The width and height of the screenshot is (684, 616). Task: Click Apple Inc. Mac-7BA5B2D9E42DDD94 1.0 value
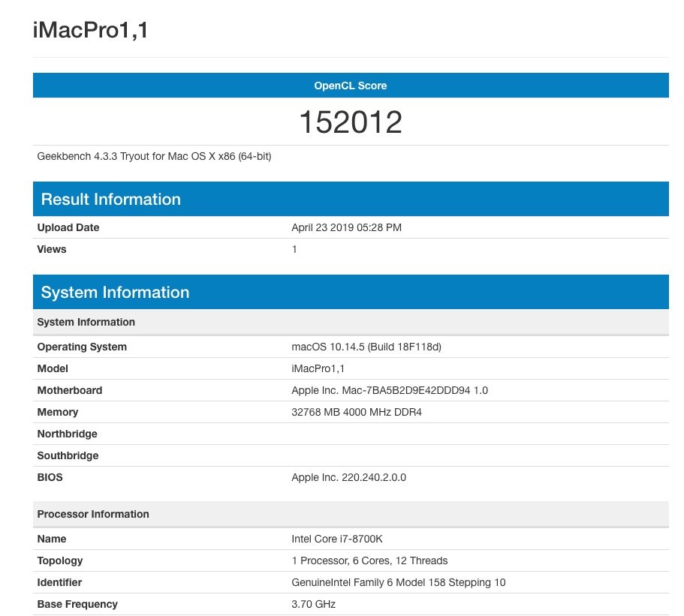click(390, 391)
